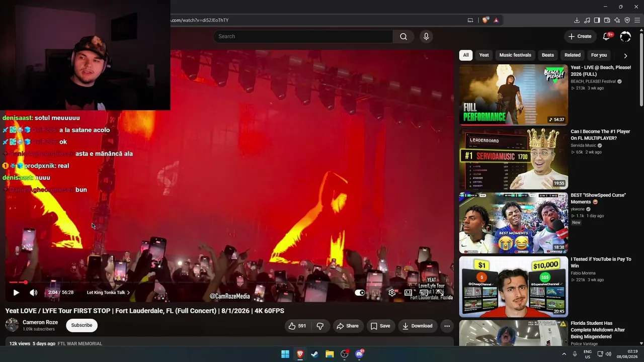644x362 pixels.
Task: Dislike the video with thumbs down
Action: point(320,326)
